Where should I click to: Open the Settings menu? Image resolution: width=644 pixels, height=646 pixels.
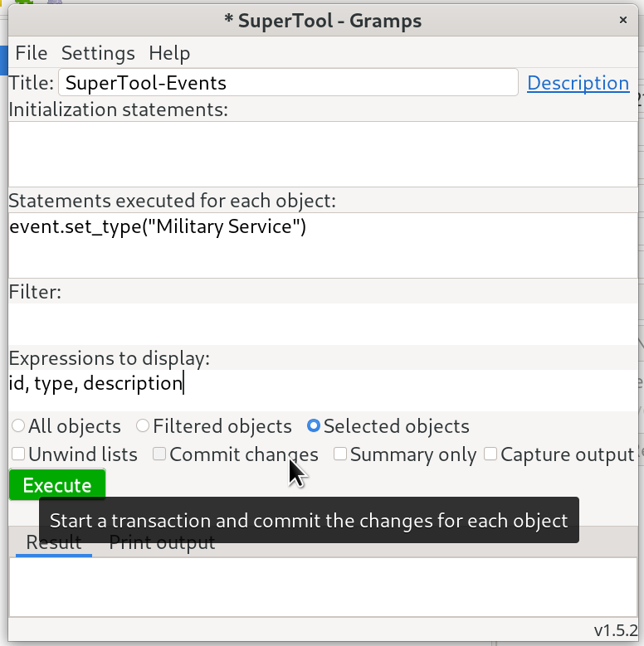click(98, 53)
